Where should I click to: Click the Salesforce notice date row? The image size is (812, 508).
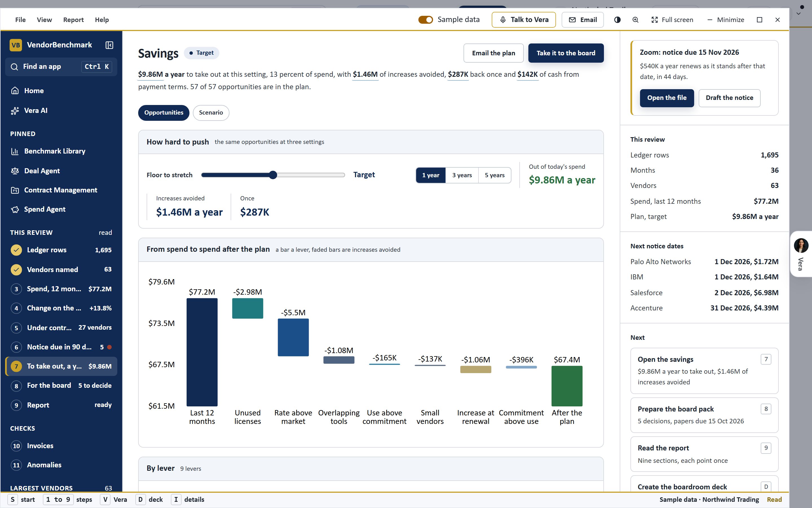tap(704, 293)
